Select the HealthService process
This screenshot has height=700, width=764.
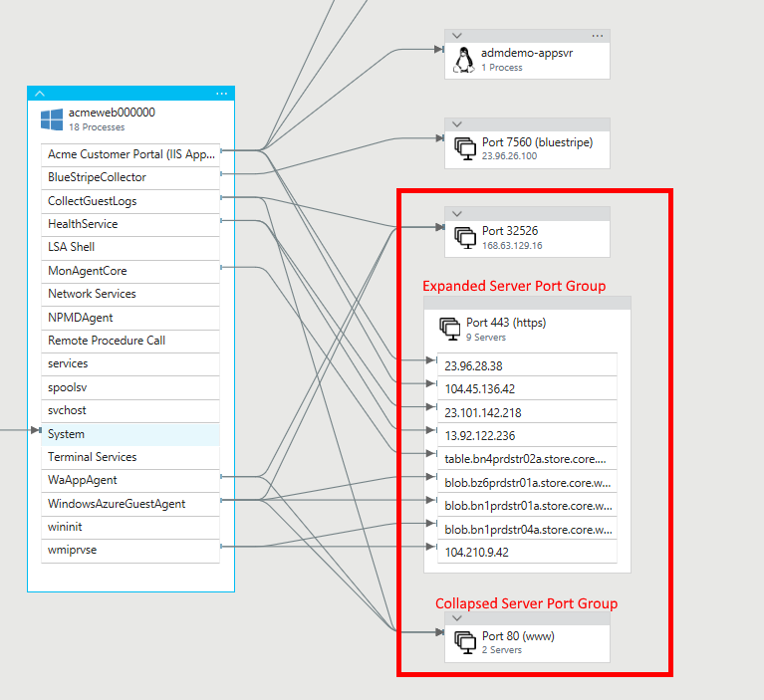click(130, 224)
